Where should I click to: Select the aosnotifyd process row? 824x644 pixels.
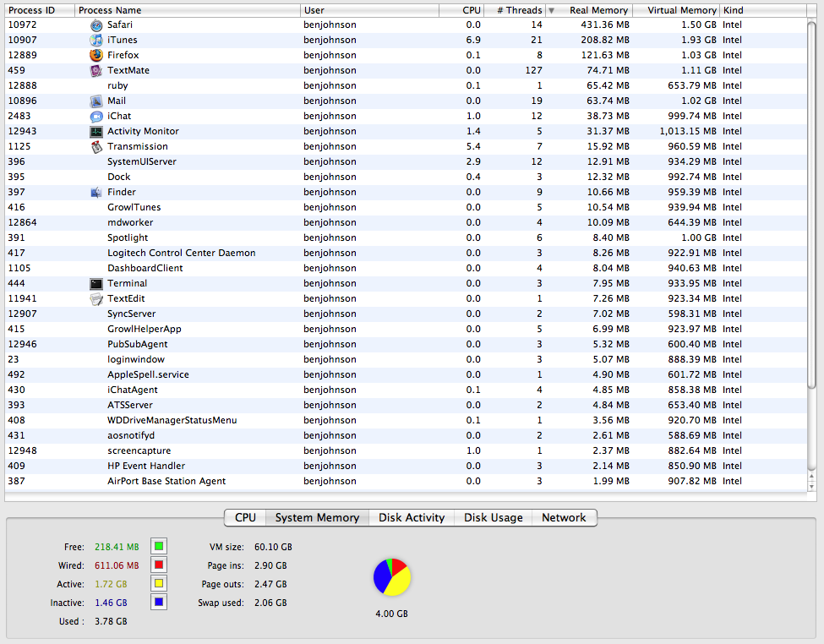tap(406, 436)
